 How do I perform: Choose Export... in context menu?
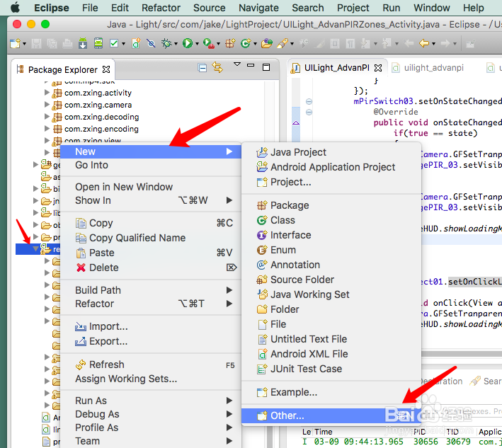coord(151,341)
